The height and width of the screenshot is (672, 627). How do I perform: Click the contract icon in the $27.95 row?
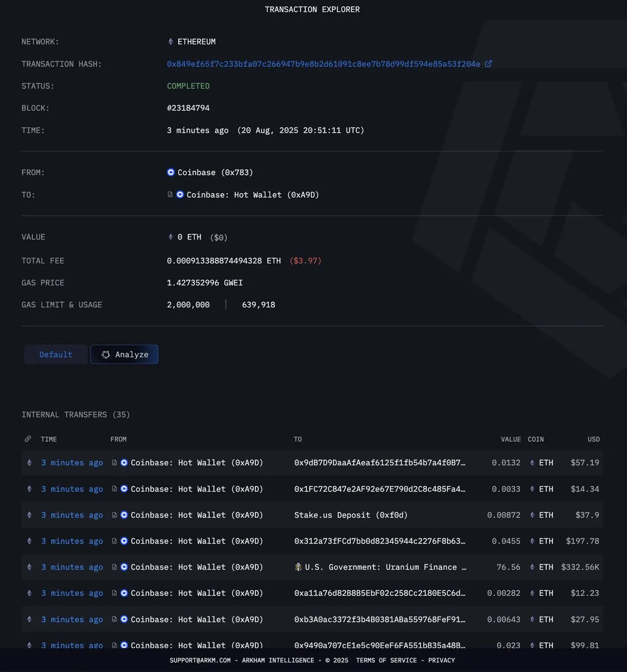pos(114,619)
